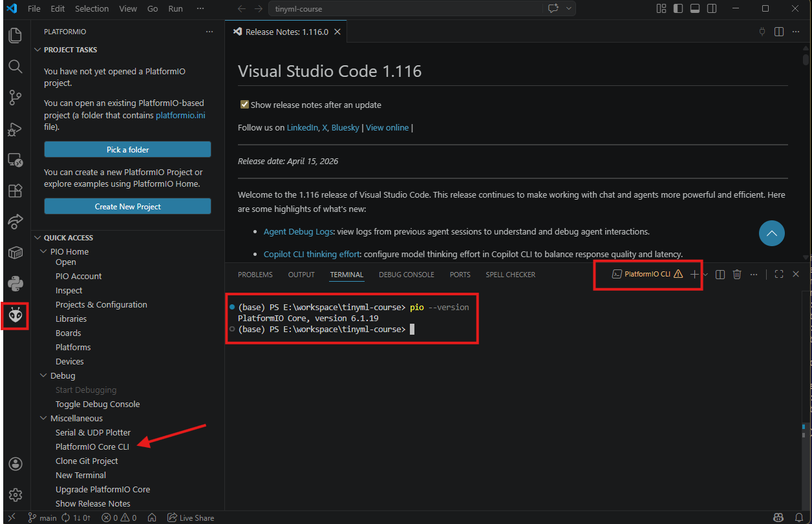
Task: Open the Agent Debug Logs link
Action: pyautogui.click(x=299, y=231)
